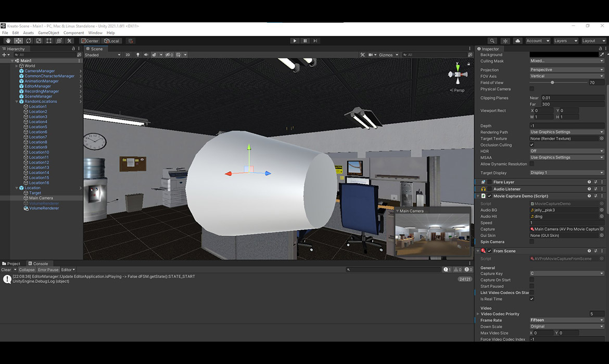This screenshot has height=364, width=609.
Task: Disable Occlusion Culling checkbox
Action: [531, 145]
